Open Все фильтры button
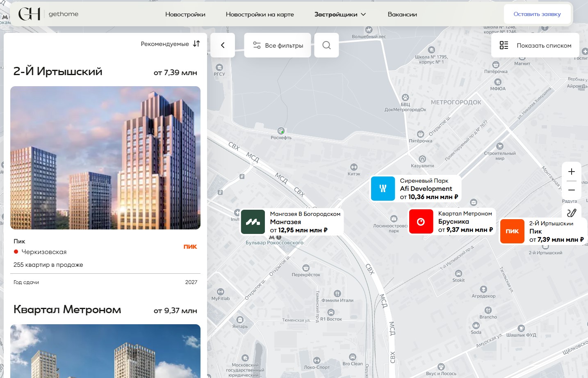The image size is (588, 378). (x=278, y=45)
